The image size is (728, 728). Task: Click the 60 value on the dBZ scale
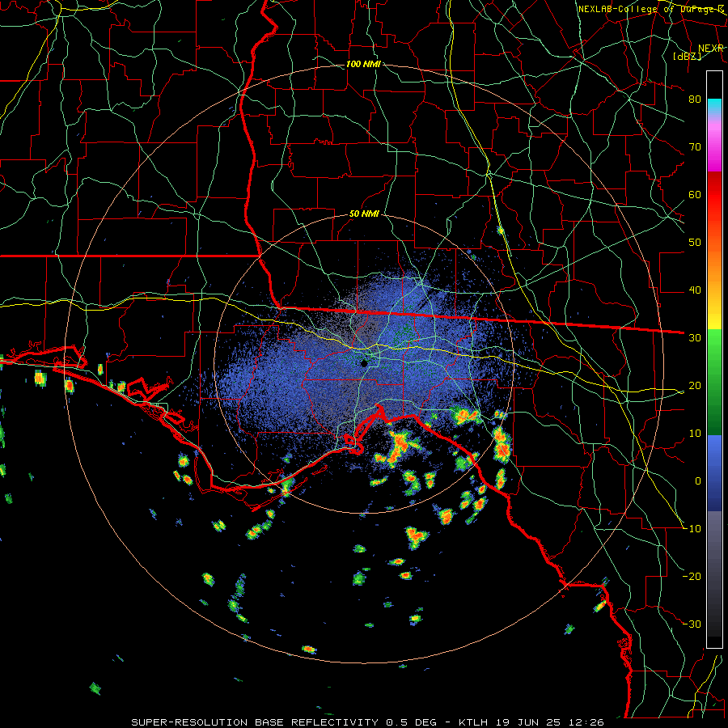pyautogui.click(x=695, y=194)
